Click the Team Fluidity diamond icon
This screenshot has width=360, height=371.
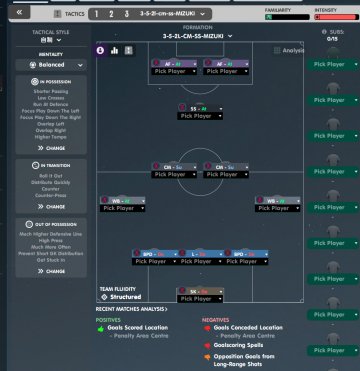(x=104, y=297)
